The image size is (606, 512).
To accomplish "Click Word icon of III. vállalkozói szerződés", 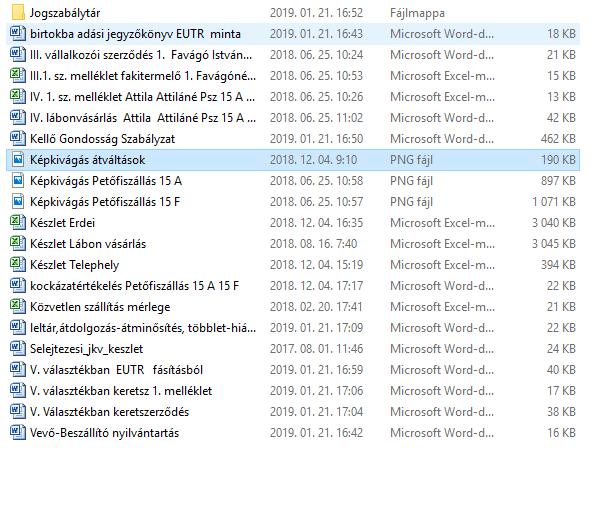I will pos(18,54).
